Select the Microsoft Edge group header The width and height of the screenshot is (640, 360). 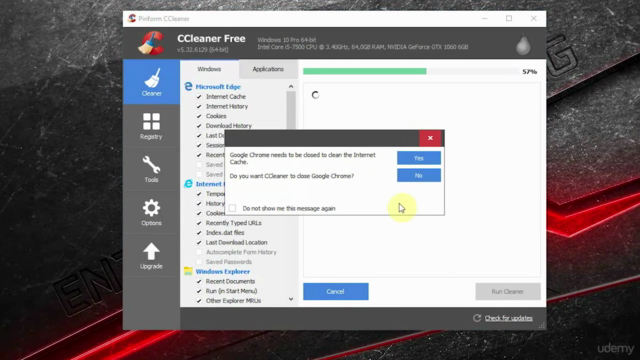(218, 87)
